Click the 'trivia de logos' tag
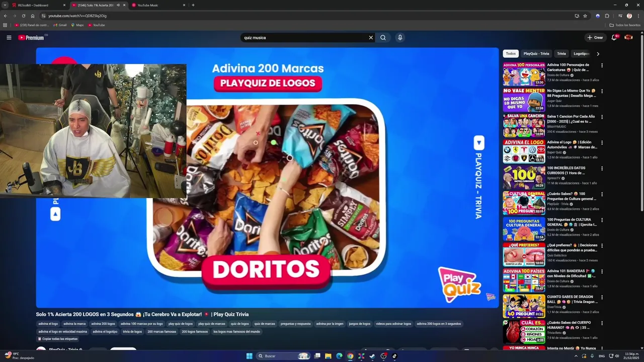The image size is (644, 362). point(132,332)
